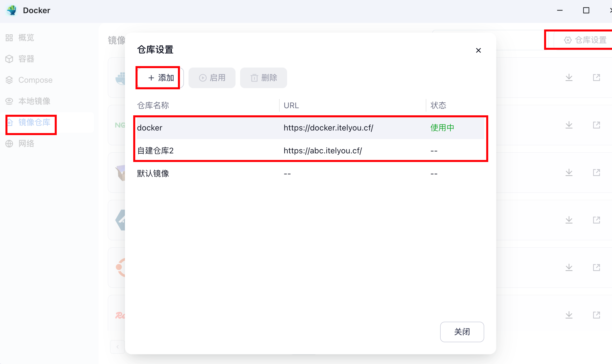This screenshot has width=612, height=364.
Task: Download the third image in the list
Action: (569, 173)
